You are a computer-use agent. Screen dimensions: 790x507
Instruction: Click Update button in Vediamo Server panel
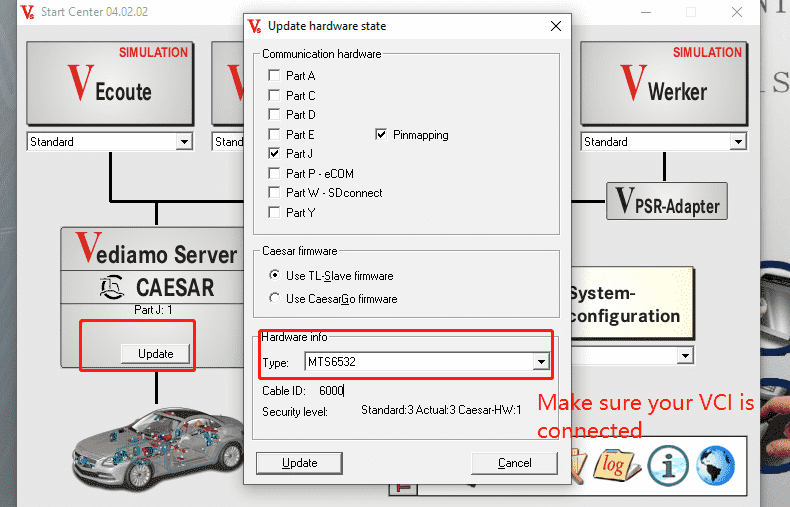point(155,354)
